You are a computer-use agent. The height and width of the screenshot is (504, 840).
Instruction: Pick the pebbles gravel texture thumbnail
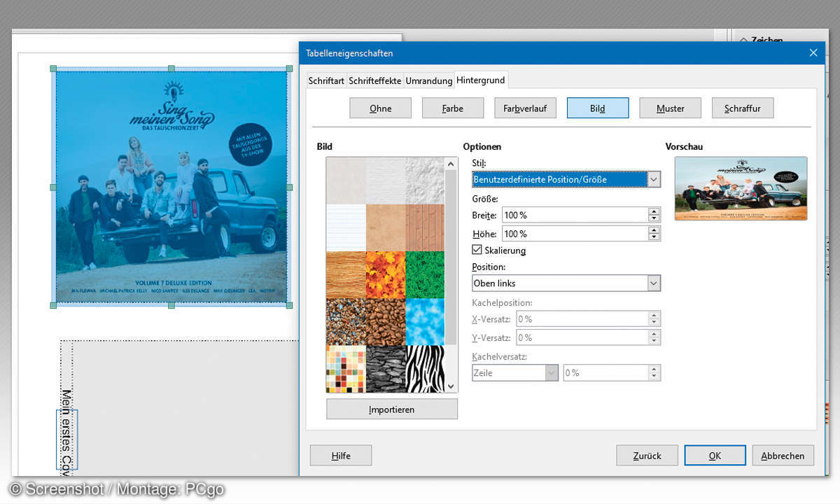(x=346, y=321)
